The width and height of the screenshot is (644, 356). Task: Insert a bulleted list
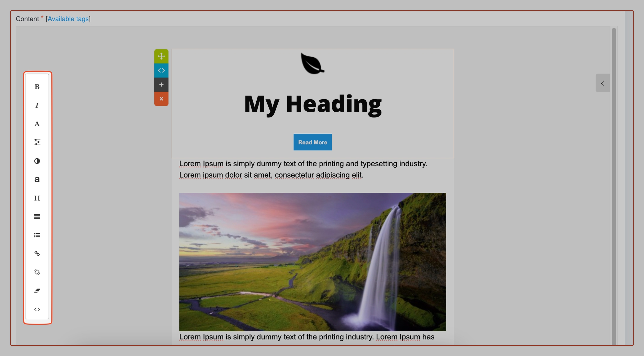[37, 235]
